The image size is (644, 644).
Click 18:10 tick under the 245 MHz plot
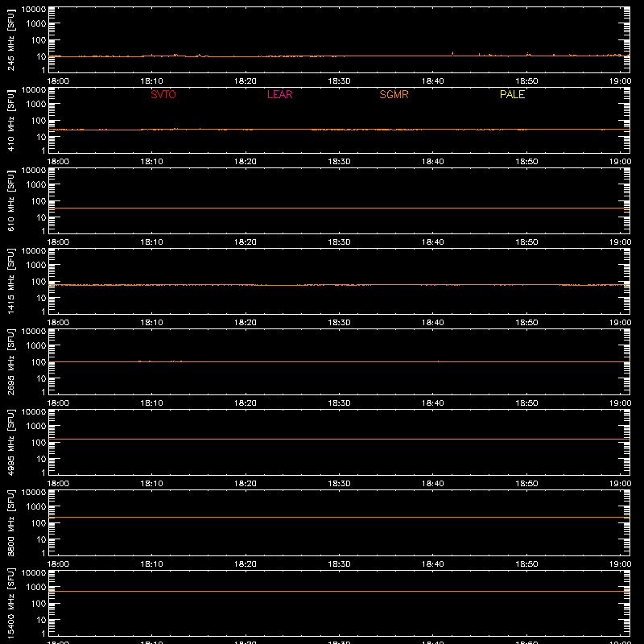coord(151,81)
